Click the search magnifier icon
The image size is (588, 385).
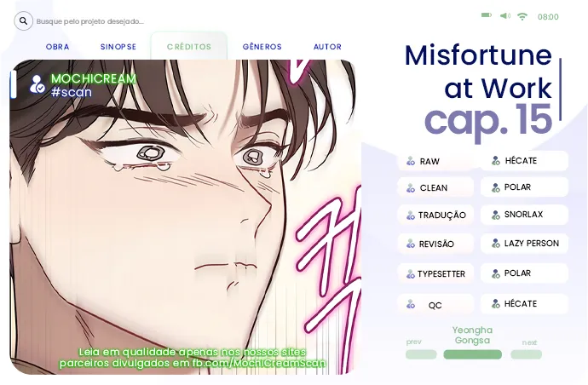click(23, 21)
